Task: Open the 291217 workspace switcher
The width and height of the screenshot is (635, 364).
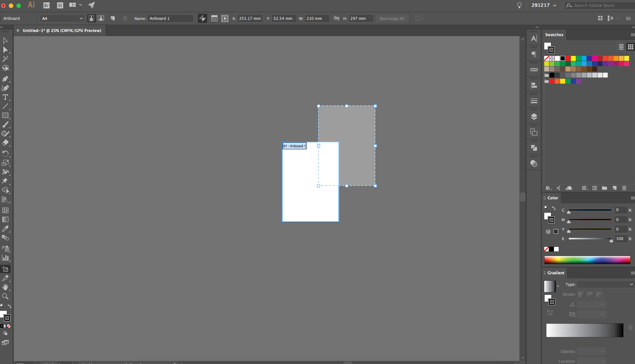Action: point(544,5)
